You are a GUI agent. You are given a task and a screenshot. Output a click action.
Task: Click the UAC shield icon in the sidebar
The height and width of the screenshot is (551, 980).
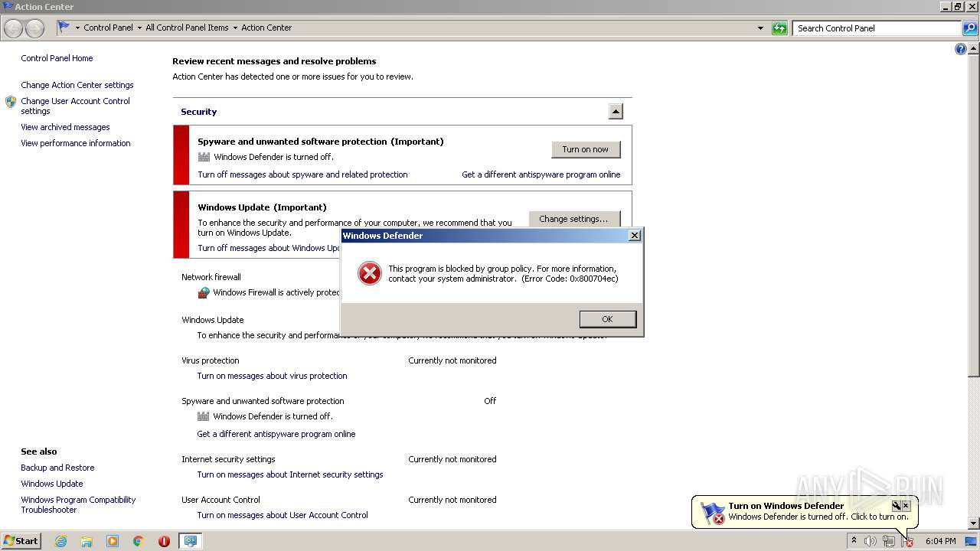click(x=11, y=102)
